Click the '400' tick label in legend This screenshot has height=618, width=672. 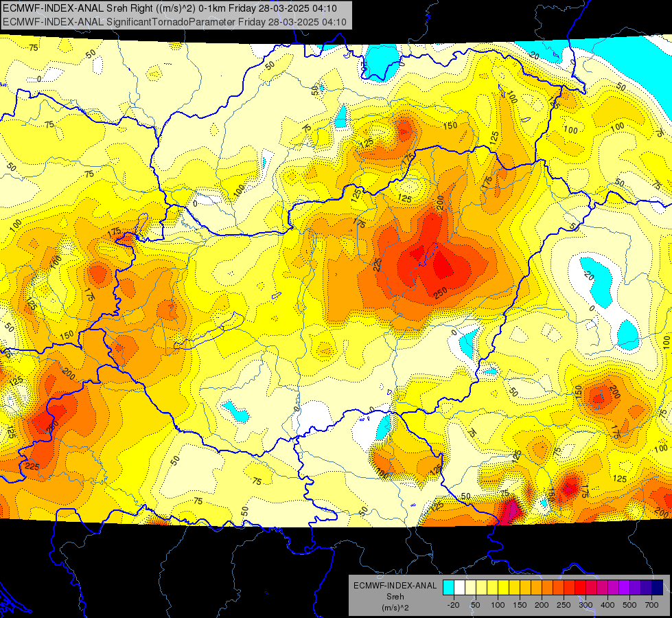(x=607, y=605)
